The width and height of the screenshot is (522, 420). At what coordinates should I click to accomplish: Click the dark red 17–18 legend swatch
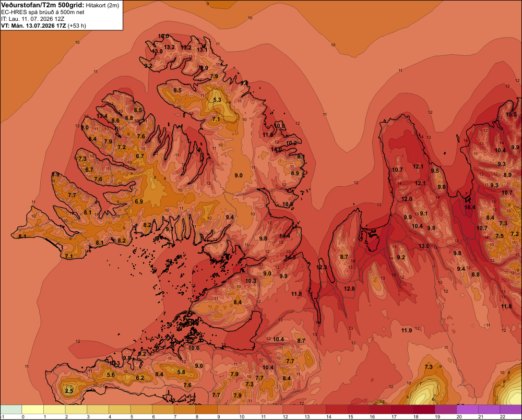point(402,410)
